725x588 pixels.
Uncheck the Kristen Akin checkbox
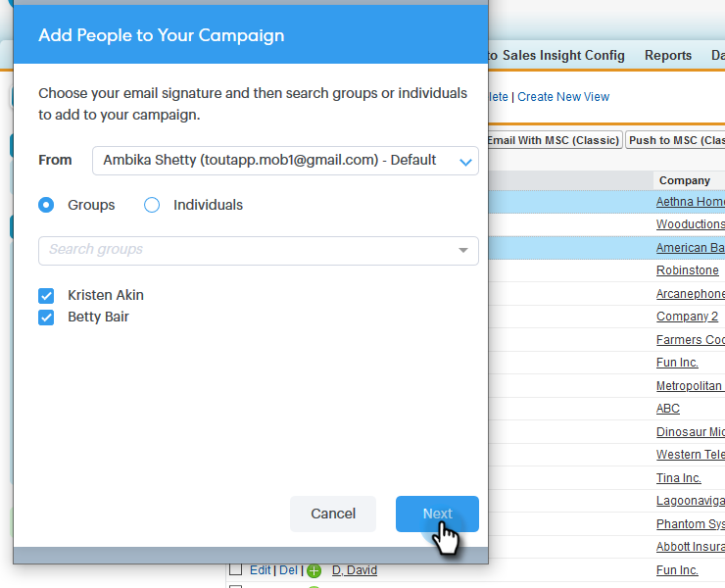[46, 296]
